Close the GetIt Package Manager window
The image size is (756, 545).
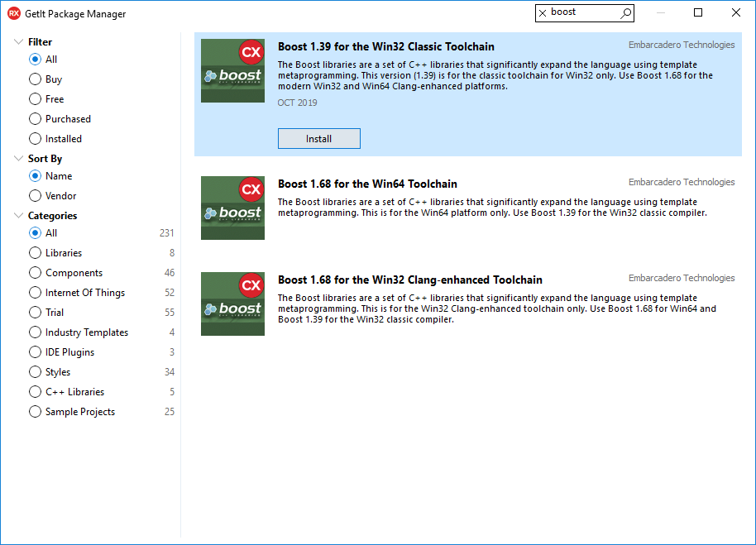click(736, 12)
